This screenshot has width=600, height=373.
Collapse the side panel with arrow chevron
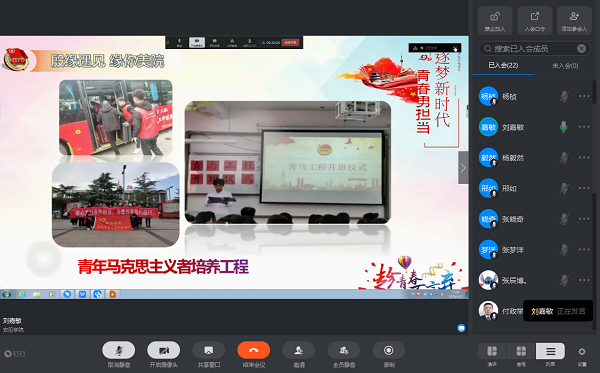click(x=463, y=168)
